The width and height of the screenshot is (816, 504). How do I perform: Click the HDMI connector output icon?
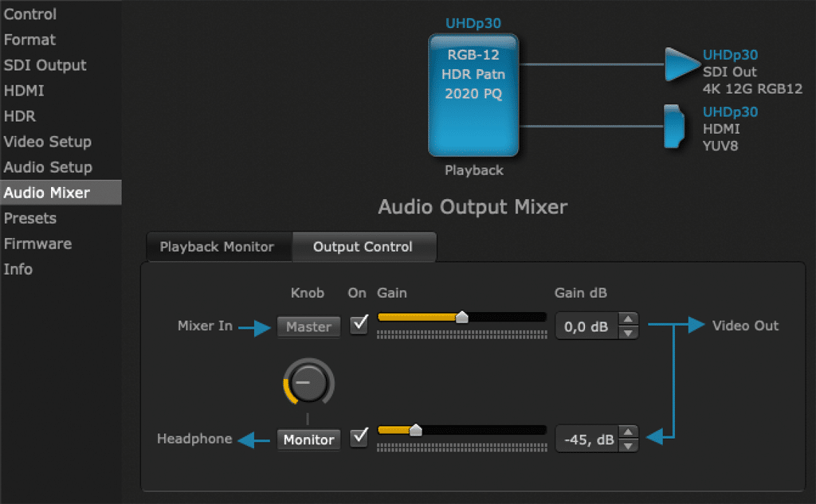[674, 127]
